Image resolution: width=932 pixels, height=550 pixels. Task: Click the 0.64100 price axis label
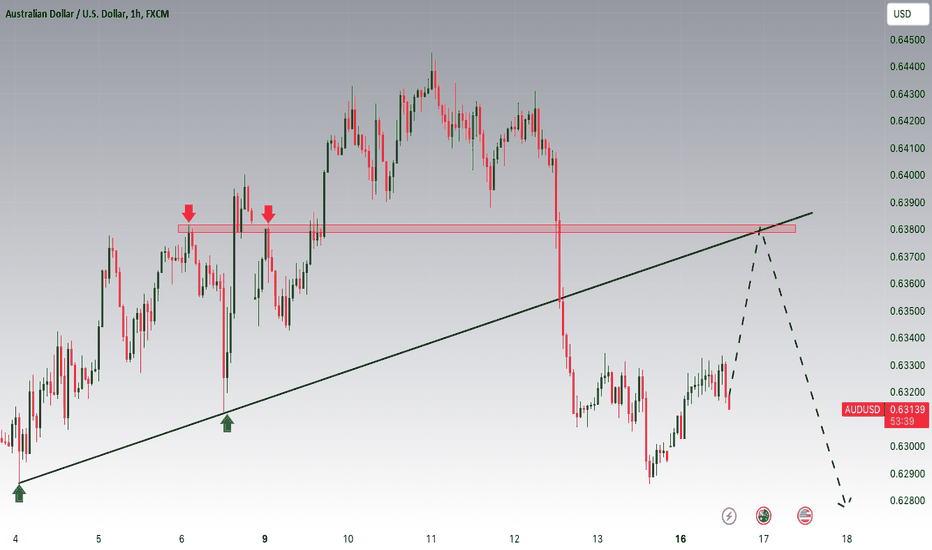907,148
